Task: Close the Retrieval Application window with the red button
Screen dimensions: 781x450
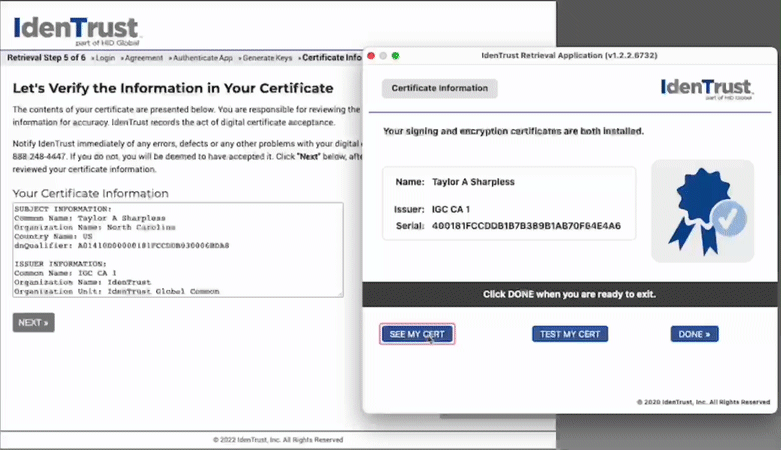Action: [370, 55]
